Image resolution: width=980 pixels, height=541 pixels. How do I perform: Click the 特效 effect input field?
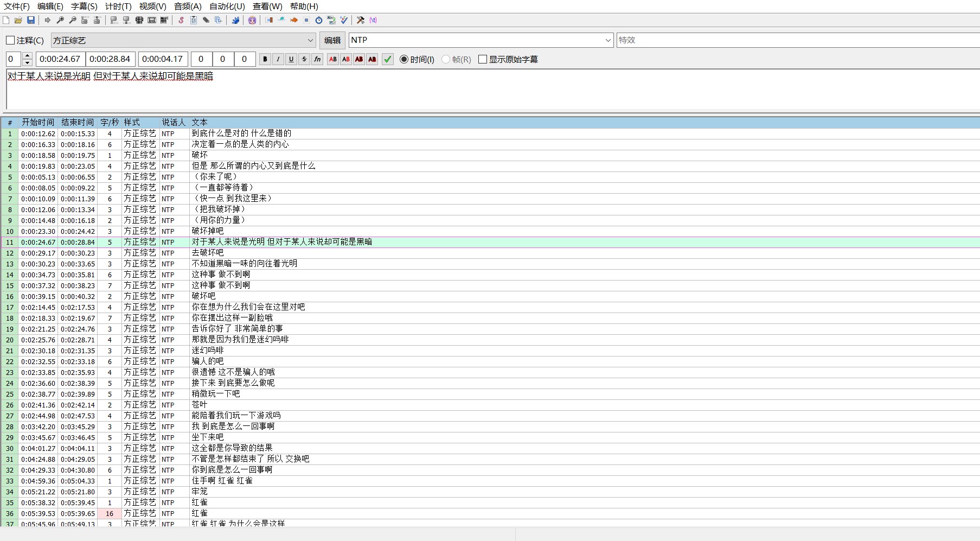click(x=798, y=40)
